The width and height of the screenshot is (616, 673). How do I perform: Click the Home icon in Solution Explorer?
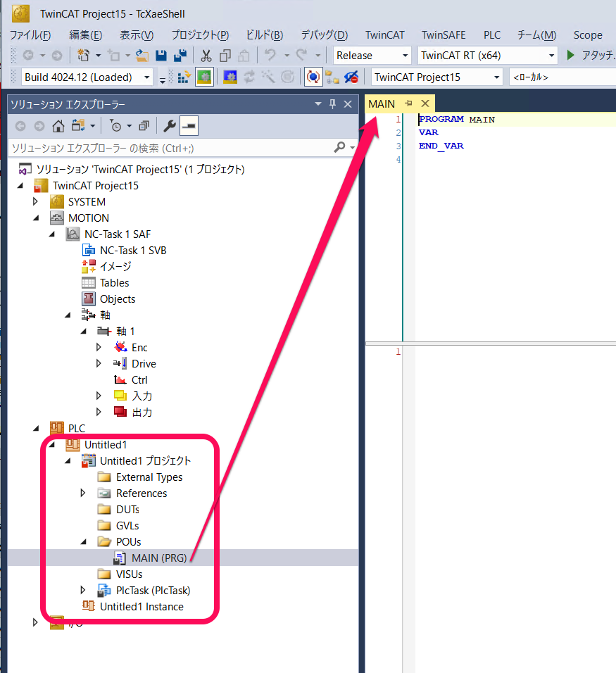(58, 126)
